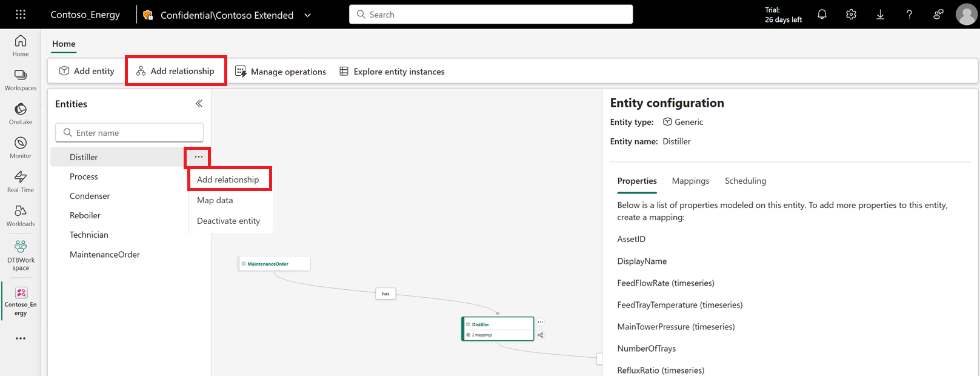980x376 pixels.
Task: Click the NumberOfTrays property
Action: 646,348
